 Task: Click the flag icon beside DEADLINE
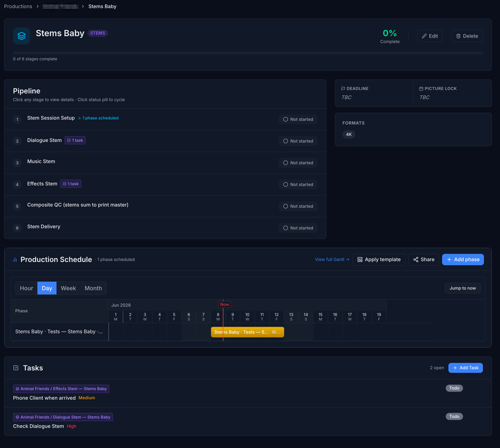[x=343, y=89]
